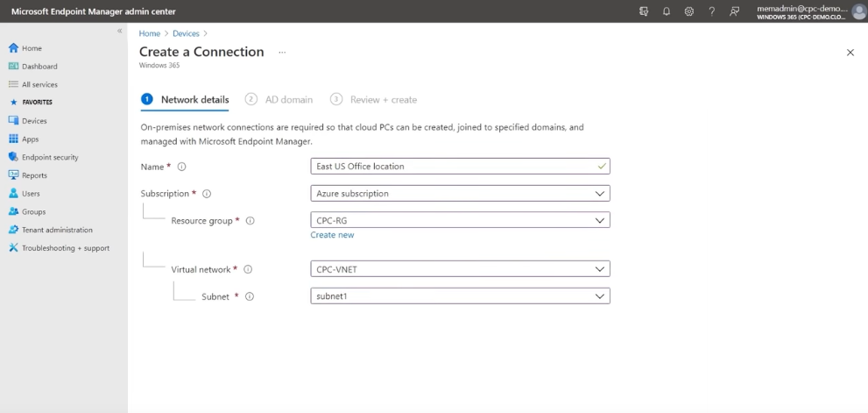This screenshot has height=413, width=868.
Task: Click the Name field with East US Office location
Action: coord(460,167)
